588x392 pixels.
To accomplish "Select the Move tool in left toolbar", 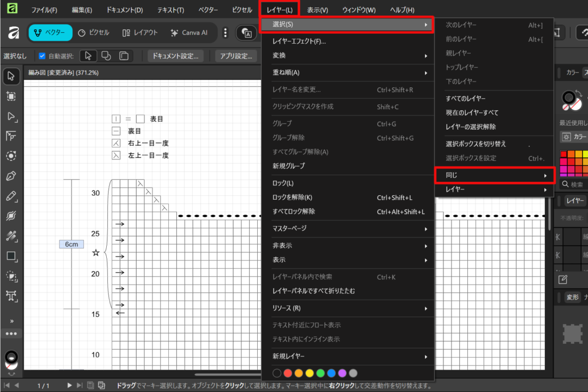I will tap(11, 76).
